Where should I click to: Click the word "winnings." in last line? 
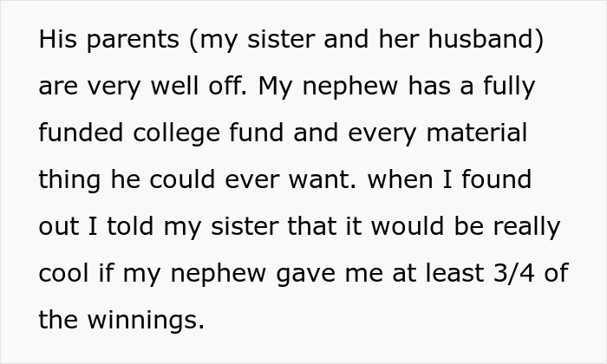pos(146,322)
